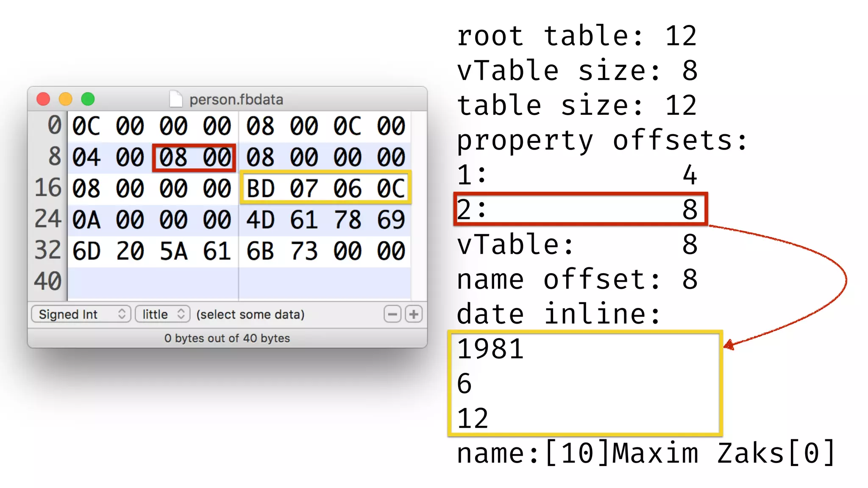Select hex byte 5A in row 32
Screen dimensions: 868x488
coord(173,251)
